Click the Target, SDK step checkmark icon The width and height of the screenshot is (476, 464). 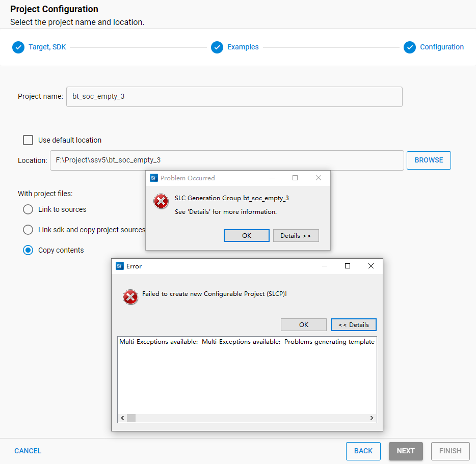tap(18, 47)
